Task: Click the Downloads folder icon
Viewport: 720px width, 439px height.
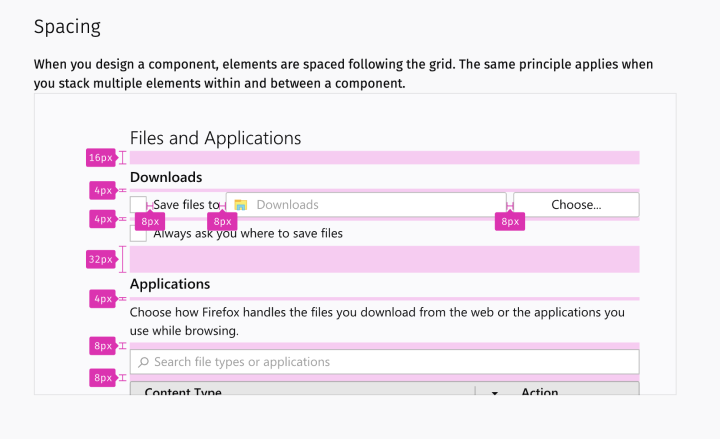Action: (x=241, y=205)
